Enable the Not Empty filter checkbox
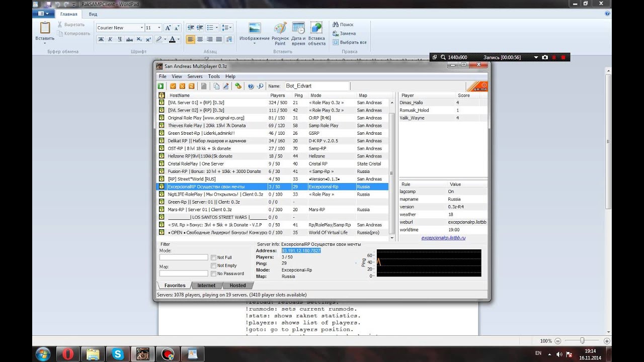This screenshot has width=644, height=362. click(x=214, y=265)
